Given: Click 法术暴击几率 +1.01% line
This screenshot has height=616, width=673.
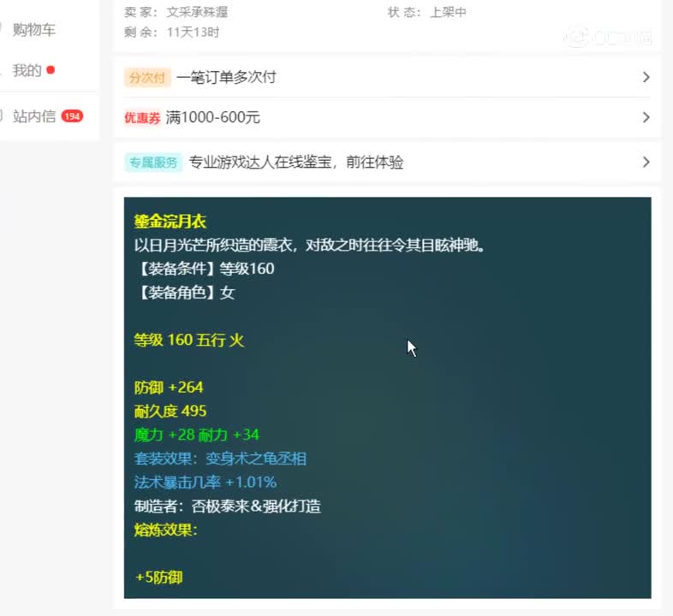Looking at the screenshot, I should [x=205, y=483].
